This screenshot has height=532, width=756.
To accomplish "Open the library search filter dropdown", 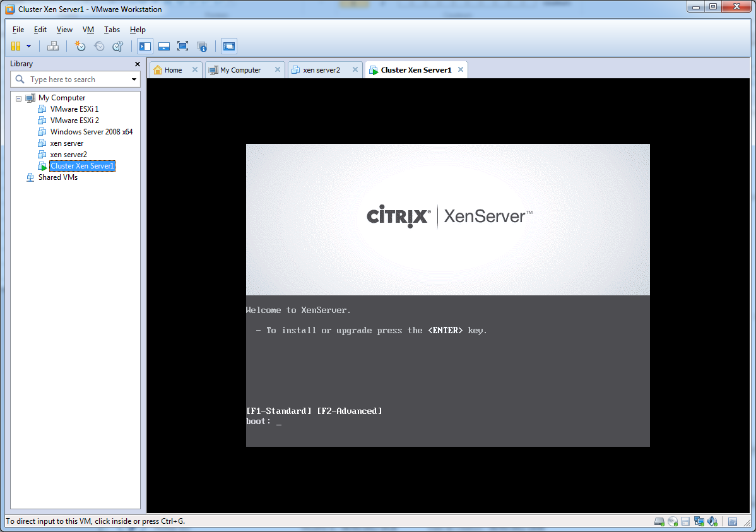I will [134, 80].
